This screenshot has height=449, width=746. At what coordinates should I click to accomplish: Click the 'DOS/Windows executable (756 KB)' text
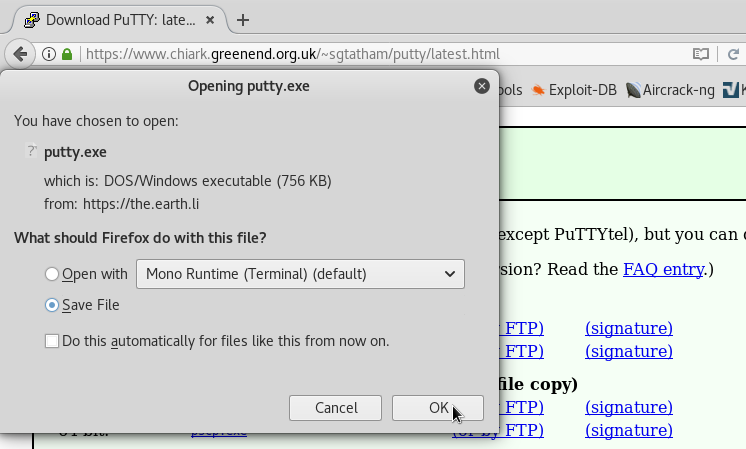pos(217,181)
